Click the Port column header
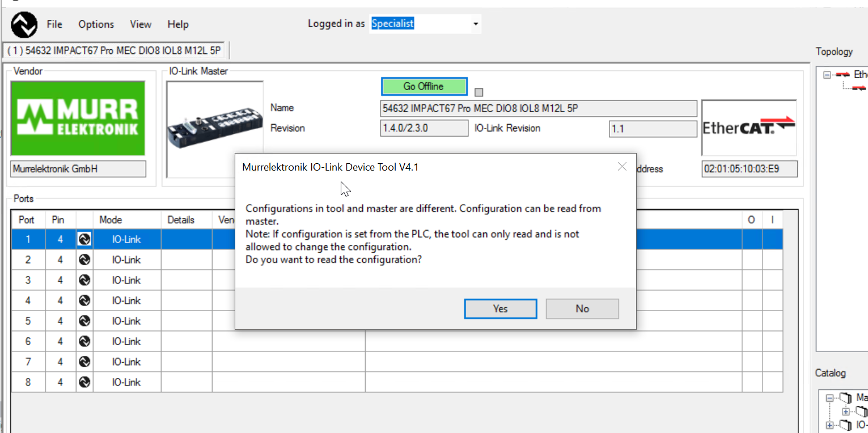 click(28, 220)
